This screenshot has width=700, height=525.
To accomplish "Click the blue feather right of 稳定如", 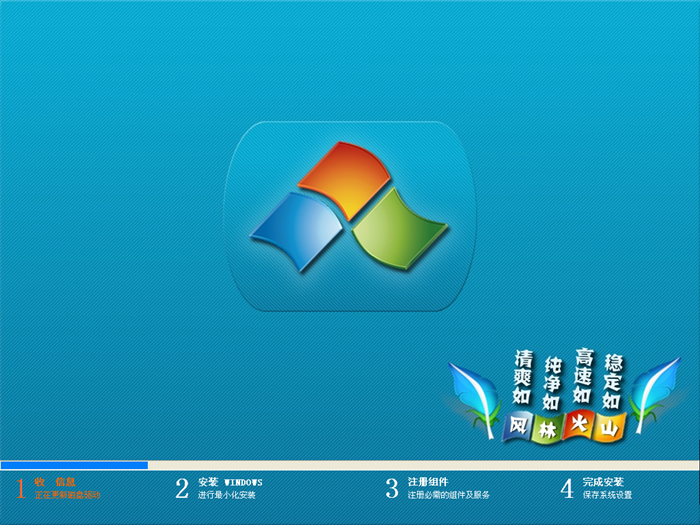I will pyautogui.click(x=655, y=395).
